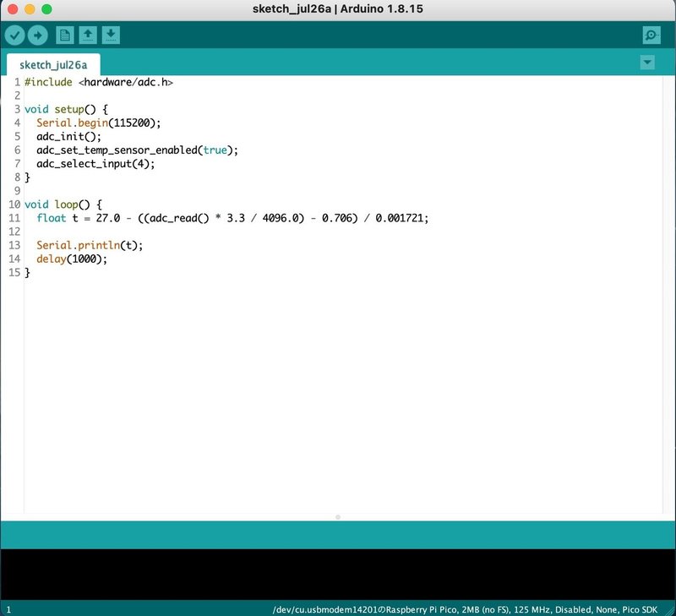676x616 pixels.
Task: Click the adc_set_temp_sensor_enabled(true) line
Action: [137, 150]
